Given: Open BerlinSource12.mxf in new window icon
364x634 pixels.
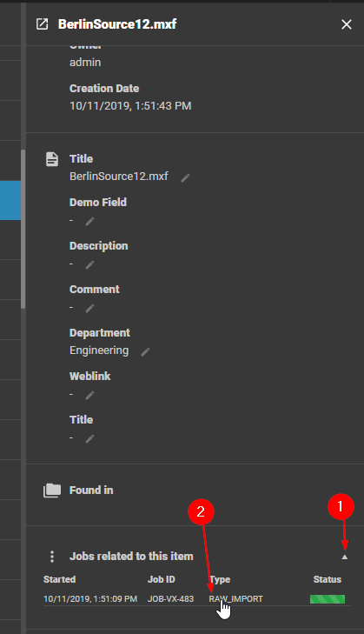Looking at the screenshot, I should (x=42, y=24).
